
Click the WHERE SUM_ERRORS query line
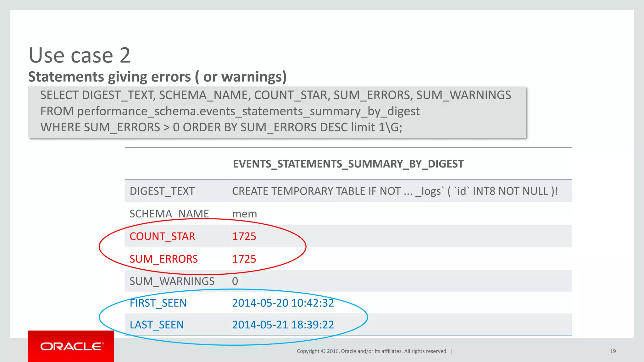221,127
